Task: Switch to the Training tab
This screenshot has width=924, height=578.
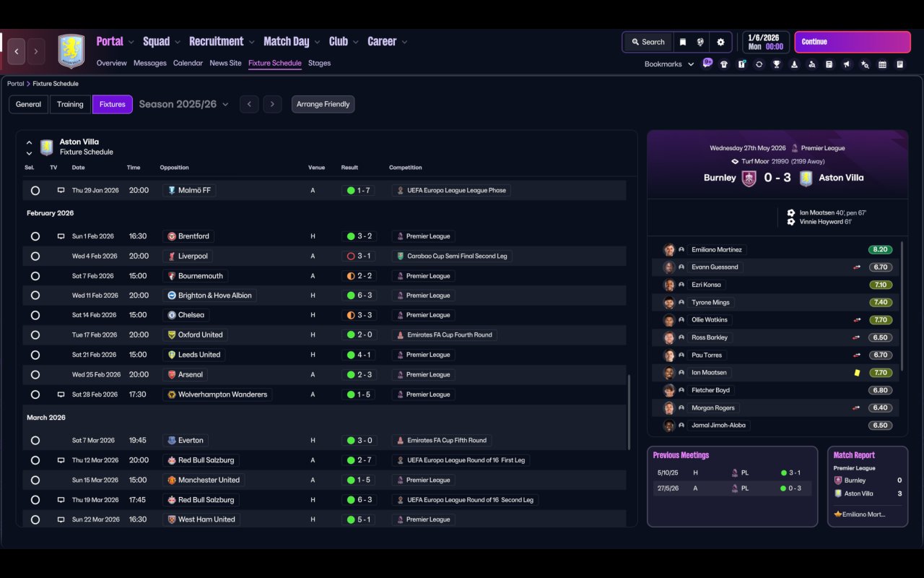Action: coord(70,104)
